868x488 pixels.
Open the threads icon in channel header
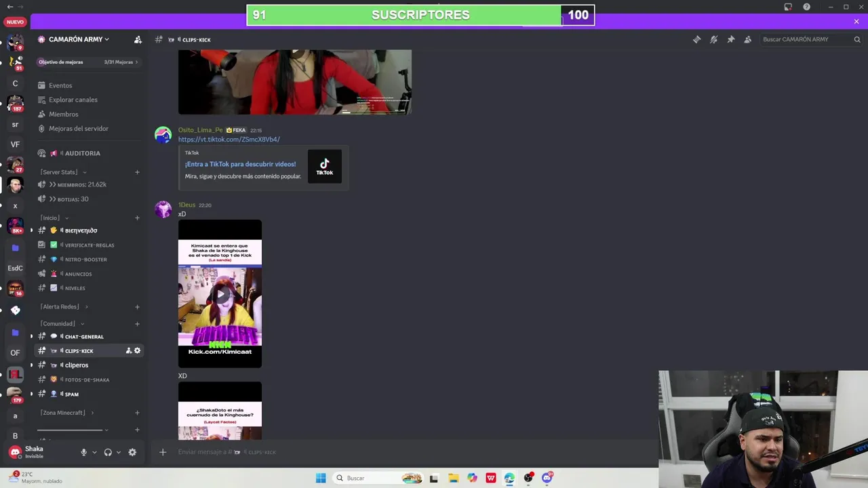(x=696, y=39)
